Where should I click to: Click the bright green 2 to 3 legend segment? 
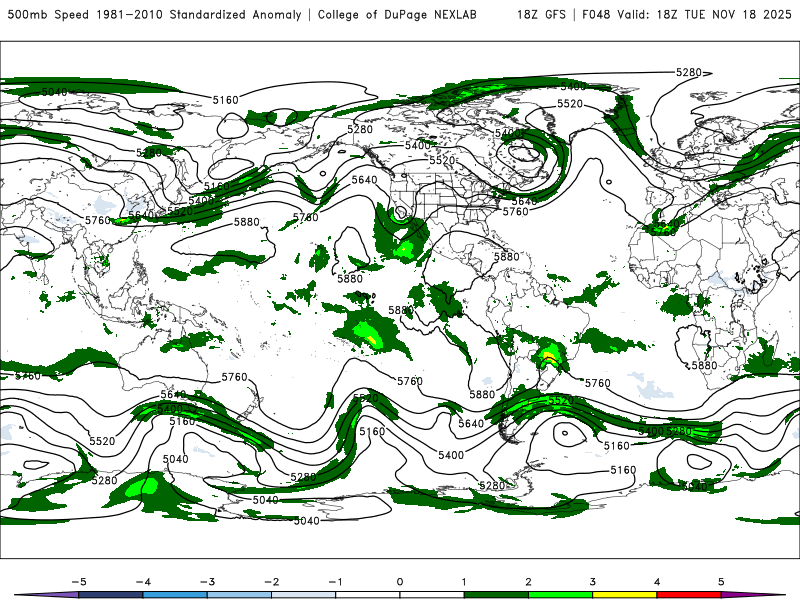(561, 595)
